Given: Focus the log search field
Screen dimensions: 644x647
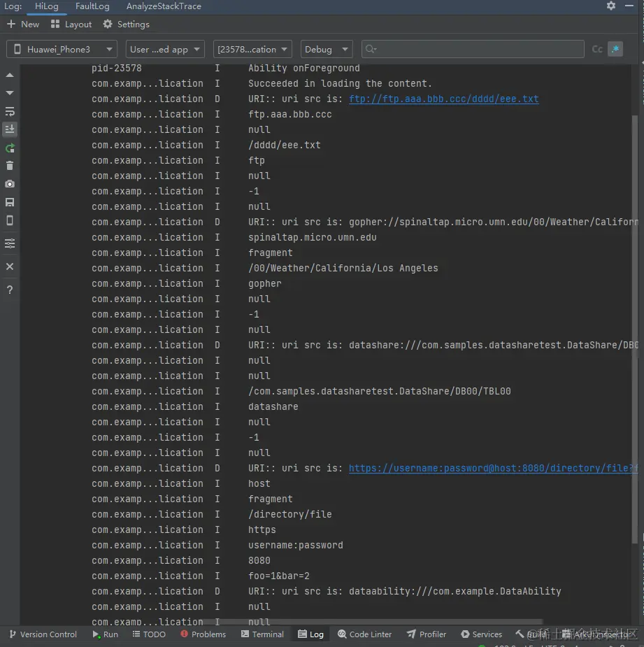Looking at the screenshot, I should click(x=473, y=49).
